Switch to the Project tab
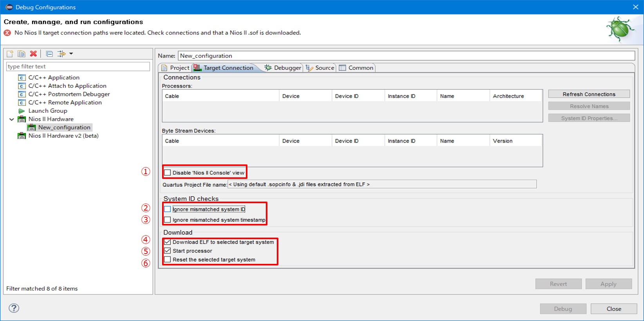 [x=175, y=68]
